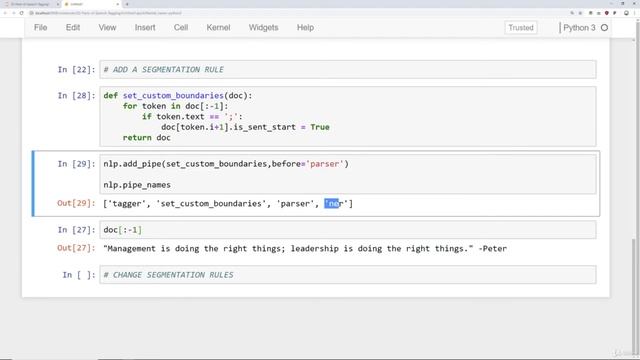The width and height of the screenshot is (640, 360).
Task: Select the '# ADD A SEGMENTATION RULE' cell
Action: click(348, 69)
